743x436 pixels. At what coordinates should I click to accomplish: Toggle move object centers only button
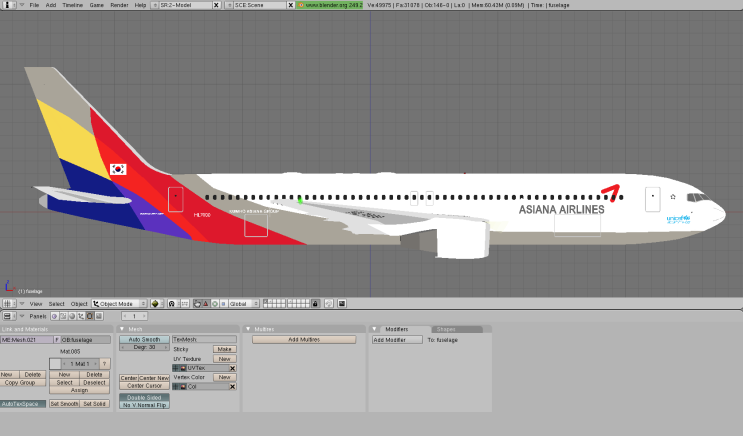[x=184, y=304]
